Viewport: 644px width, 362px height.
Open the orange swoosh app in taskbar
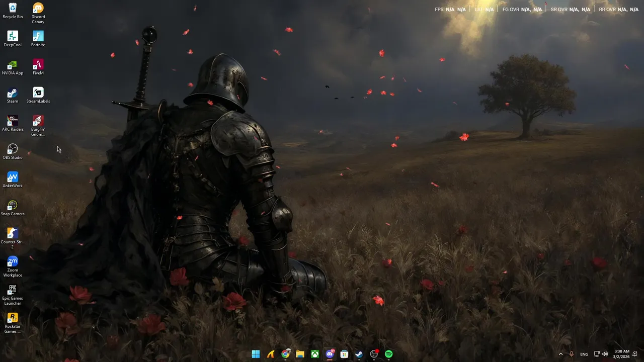pyautogui.click(x=271, y=354)
